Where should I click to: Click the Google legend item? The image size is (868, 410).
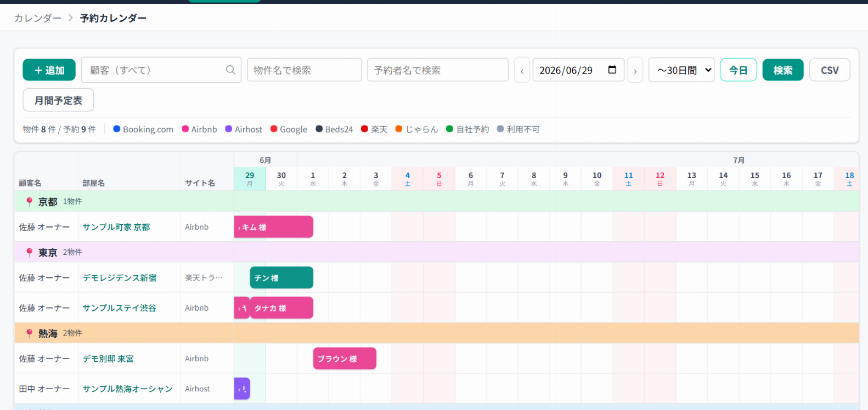click(289, 129)
